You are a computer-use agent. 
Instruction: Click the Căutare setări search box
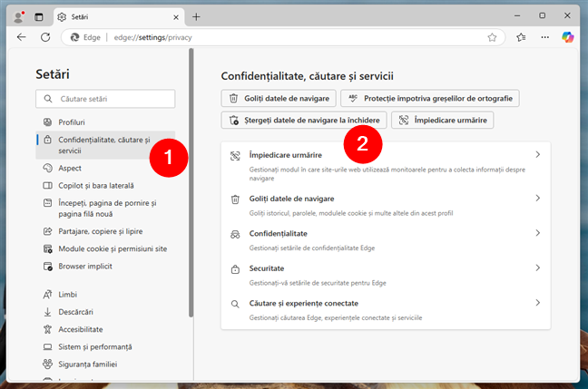[x=105, y=99]
